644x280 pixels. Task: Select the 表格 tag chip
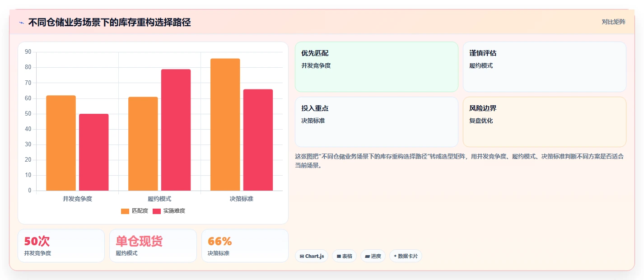[344, 256]
